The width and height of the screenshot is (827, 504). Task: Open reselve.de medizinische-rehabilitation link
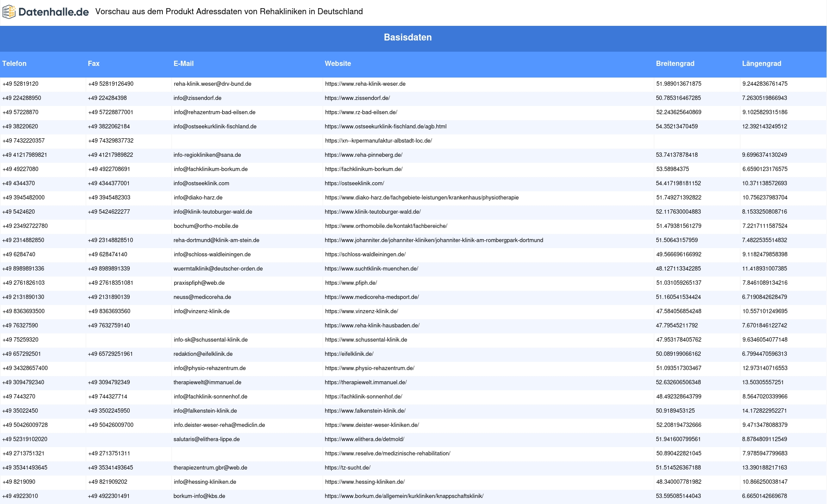tap(388, 454)
